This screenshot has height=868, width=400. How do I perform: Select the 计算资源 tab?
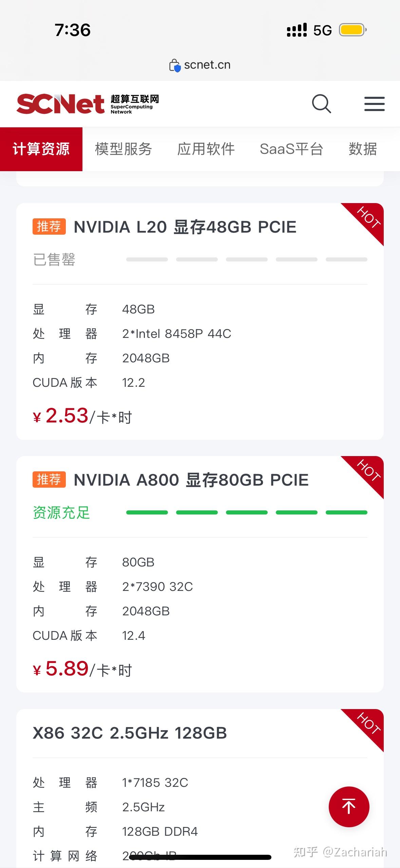pos(41,149)
